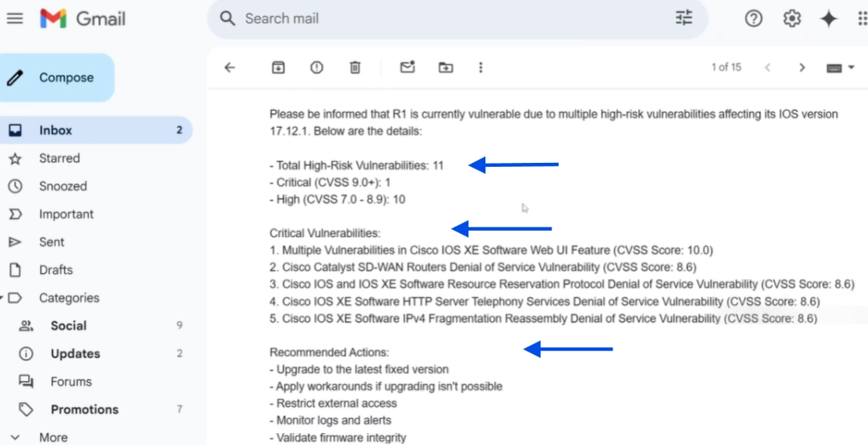Click 'Monitor logs and alerts' line
This screenshot has height=445, width=868.
pos(330,421)
